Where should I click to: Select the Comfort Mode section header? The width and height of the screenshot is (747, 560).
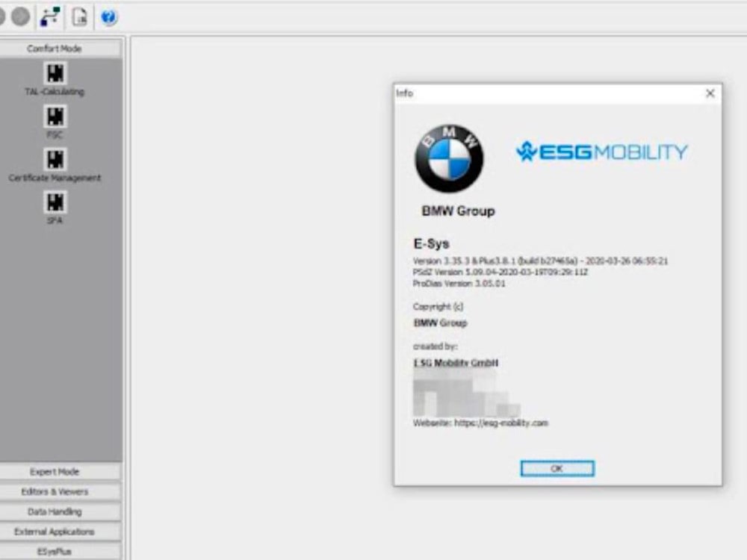pos(61,49)
